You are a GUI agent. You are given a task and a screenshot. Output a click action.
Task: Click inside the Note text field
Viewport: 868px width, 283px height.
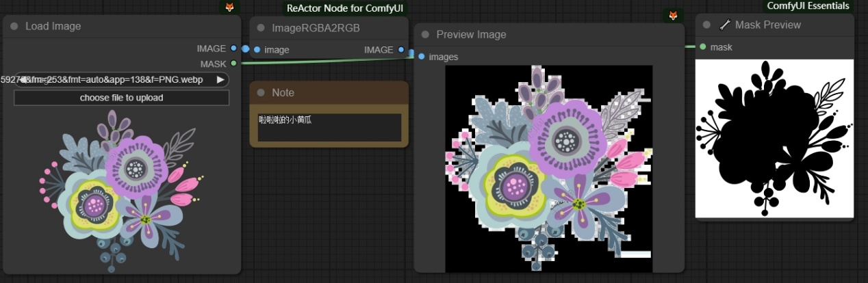329,126
